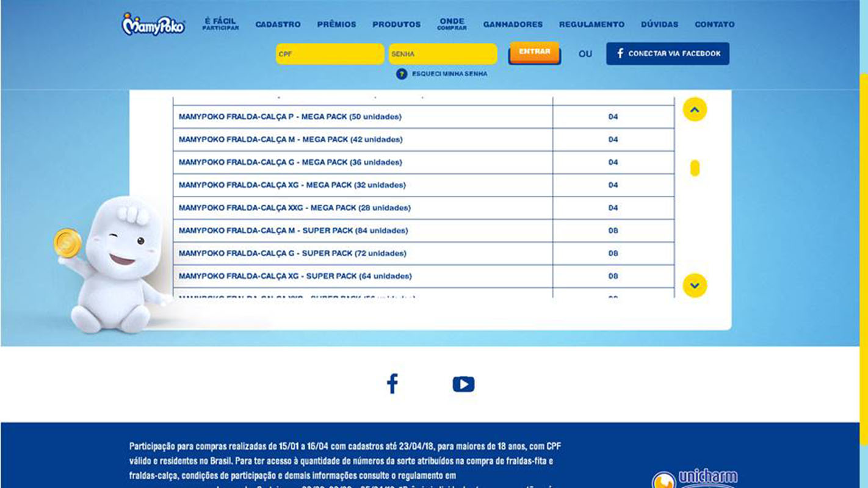The image size is (868, 488).
Task: Click the question mark help icon
Action: click(402, 74)
